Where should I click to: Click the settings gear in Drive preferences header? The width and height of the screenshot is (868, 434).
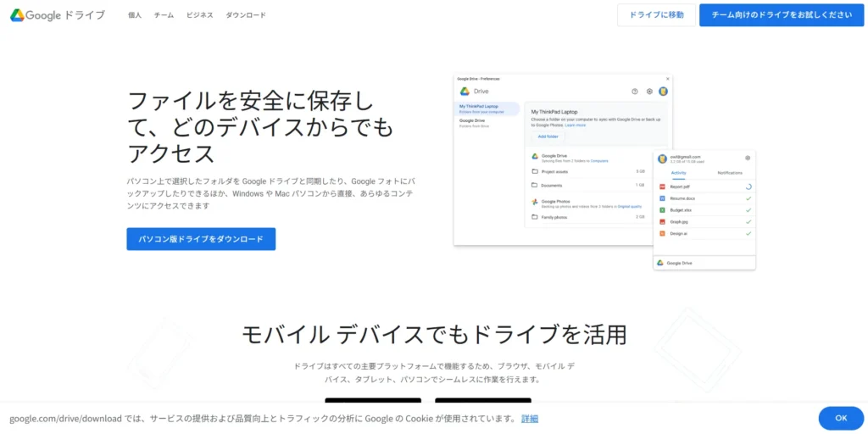click(x=649, y=92)
